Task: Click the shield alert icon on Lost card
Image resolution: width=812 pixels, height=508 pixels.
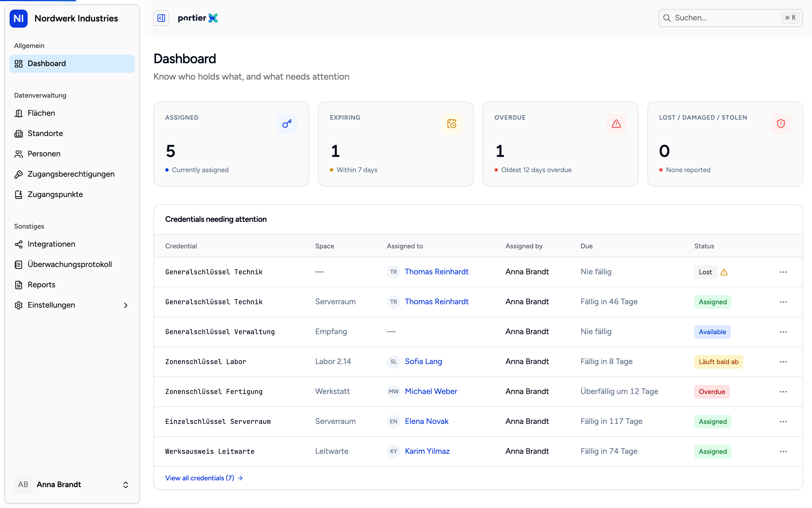Action: click(x=781, y=124)
